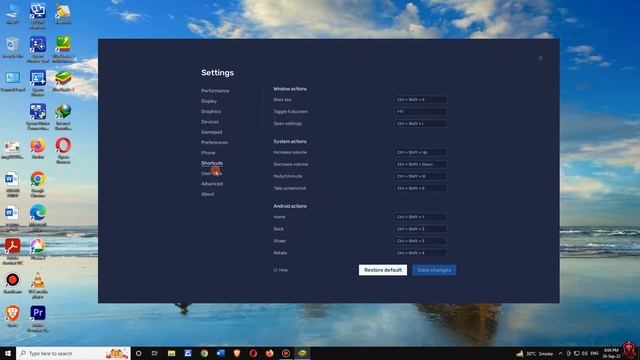640x360 pixels.
Task: Open Adobe Acrobat Reader desktop icon
Action: 12,251
